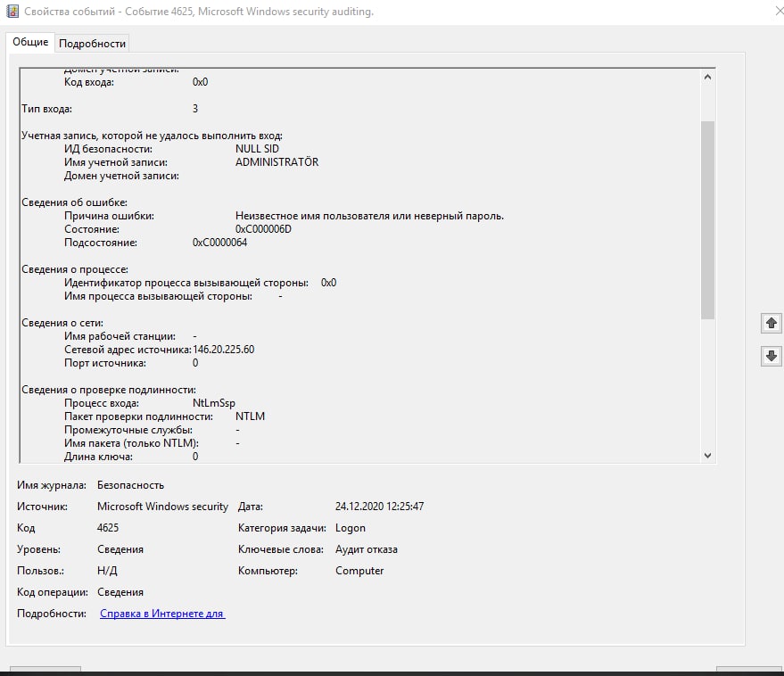Click the Microsoft Windows security source value
The image size is (784, 676).
[x=162, y=507]
